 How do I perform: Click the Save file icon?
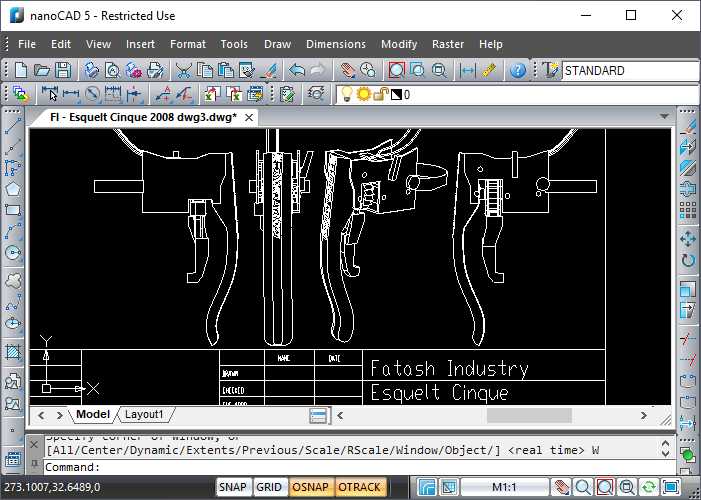pos(63,71)
